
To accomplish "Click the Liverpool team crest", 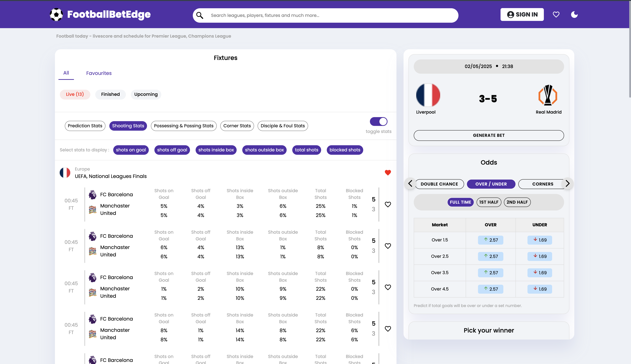I will 428,95.
